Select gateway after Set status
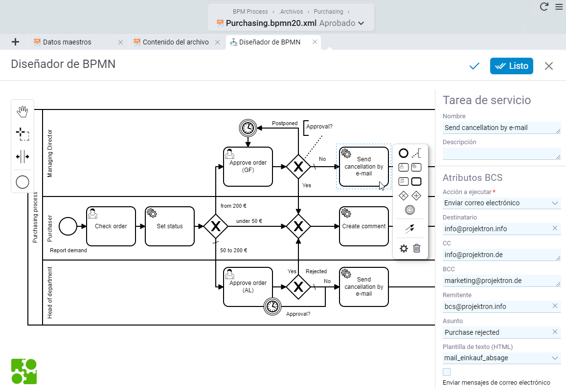 point(216,226)
